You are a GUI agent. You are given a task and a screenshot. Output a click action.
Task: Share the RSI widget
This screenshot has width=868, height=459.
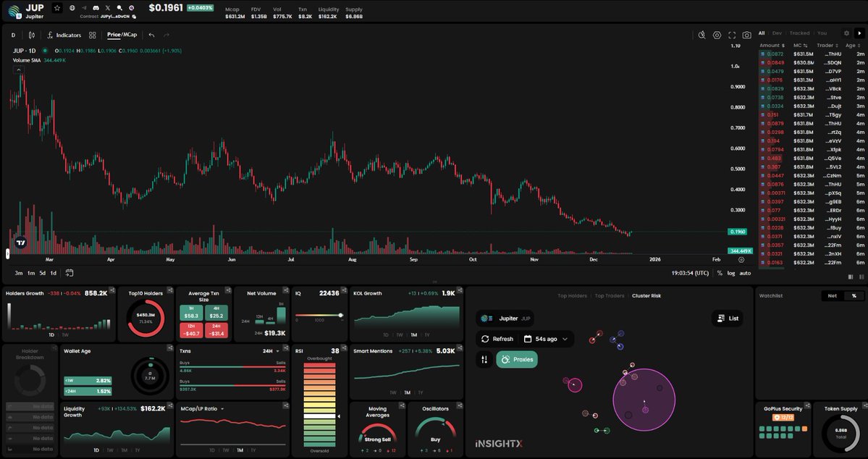click(x=344, y=348)
